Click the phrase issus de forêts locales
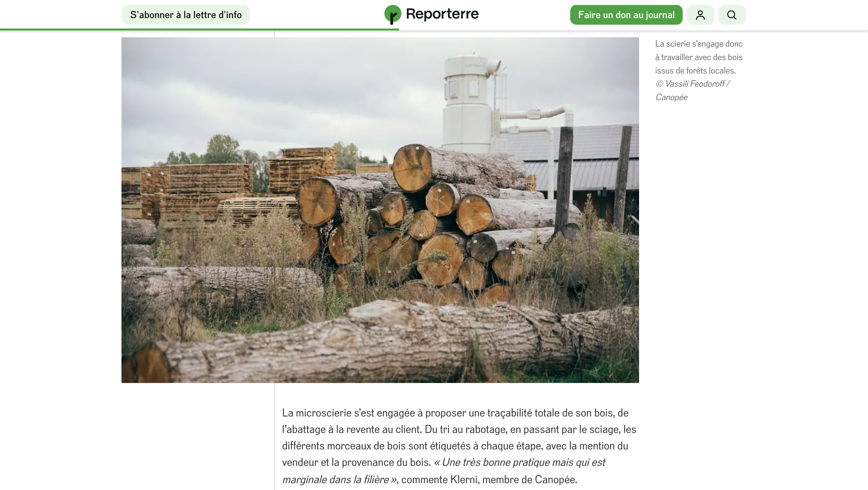The width and height of the screenshot is (868, 490). (x=695, y=71)
